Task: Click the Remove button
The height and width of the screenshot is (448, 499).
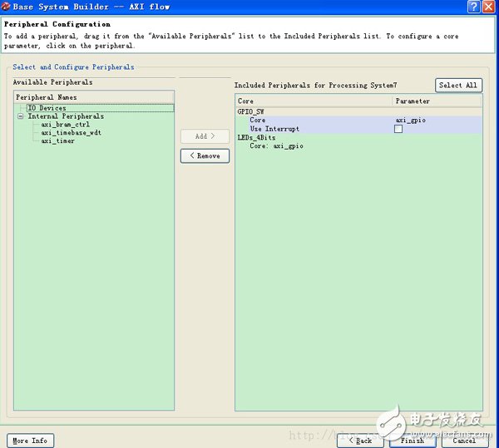Action: [205, 155]
